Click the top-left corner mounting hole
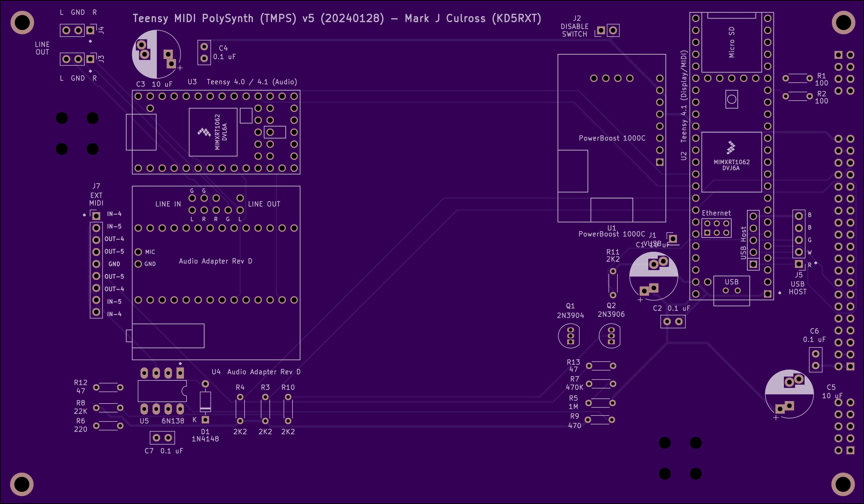The width and height of the screenshot is (864, 504). coord(22,23)
